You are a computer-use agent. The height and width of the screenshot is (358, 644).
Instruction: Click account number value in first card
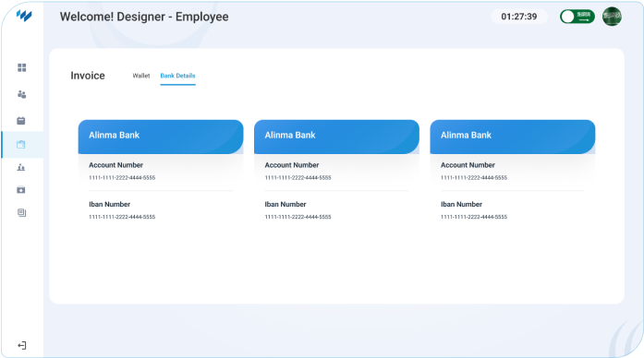pyautogui.click(x=122, y=177)
